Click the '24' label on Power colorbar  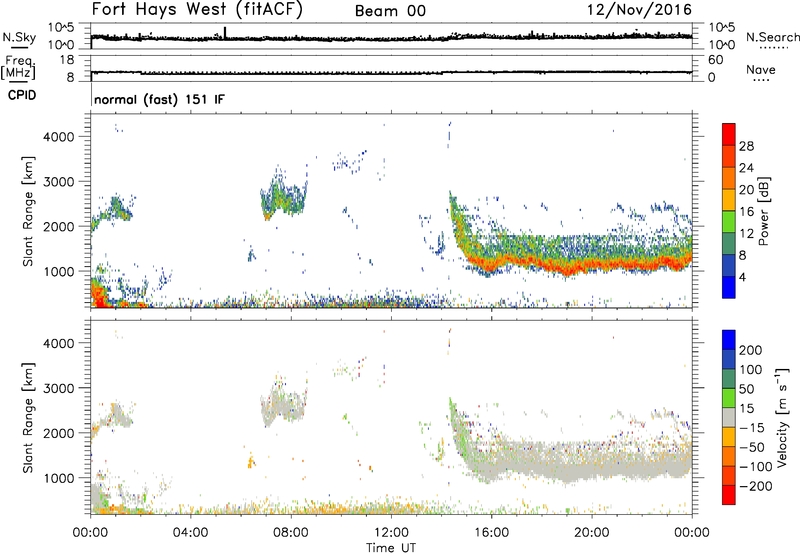point(746,168)
